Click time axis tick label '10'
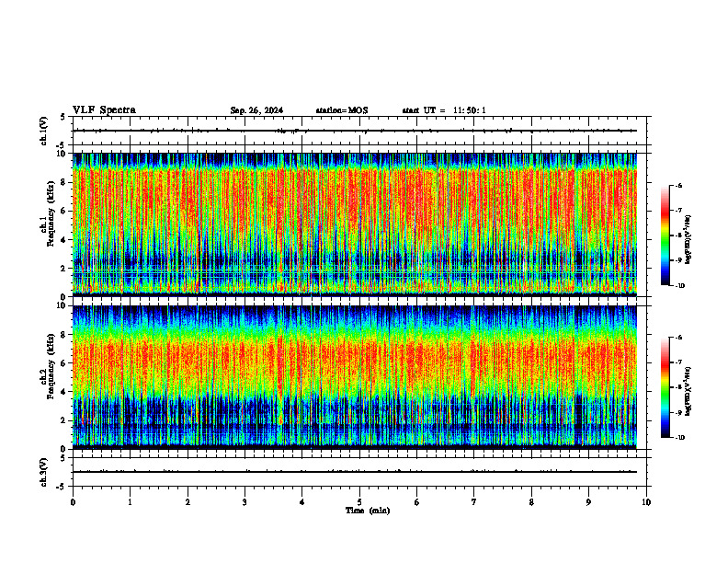The height and width of the screenshot is (563, 728). coord(646,502)
